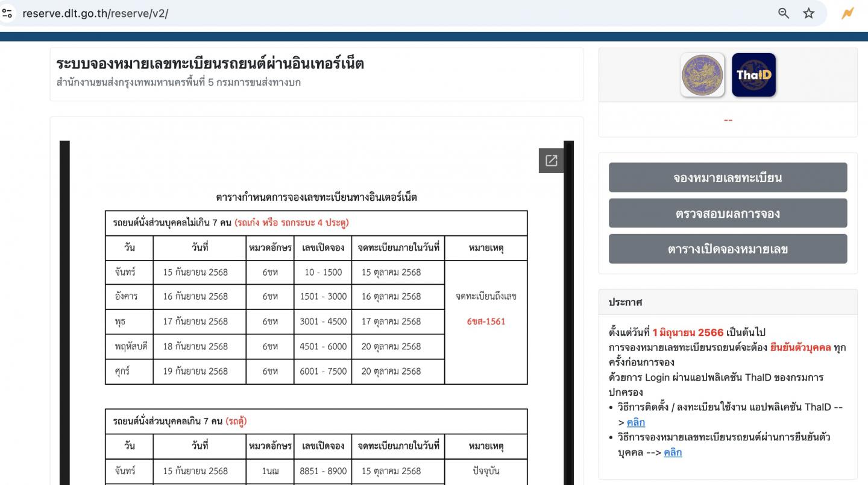Click the DLT Garuda emblem logo
Image resolution: width=868 pixels, height=485 pixels.
(x=702, y=74)
